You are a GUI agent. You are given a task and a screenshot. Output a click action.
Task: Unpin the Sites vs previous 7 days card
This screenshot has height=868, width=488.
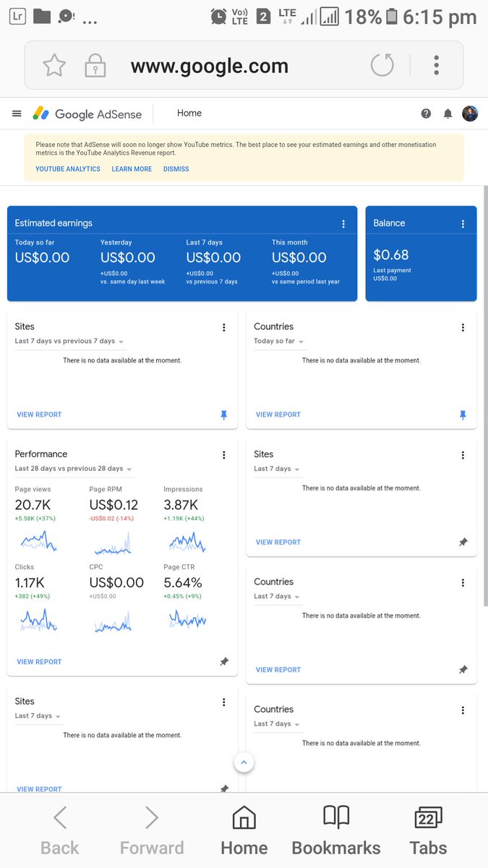tap(223, 414)
